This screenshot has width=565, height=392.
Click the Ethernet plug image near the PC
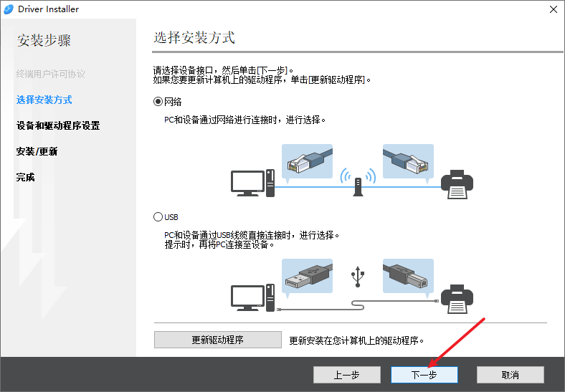coord(307,161)
